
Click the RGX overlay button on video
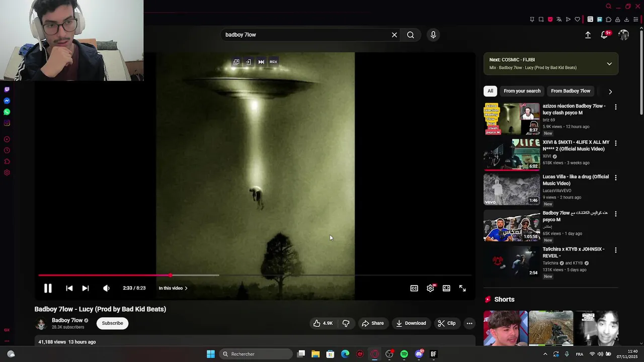273,62
